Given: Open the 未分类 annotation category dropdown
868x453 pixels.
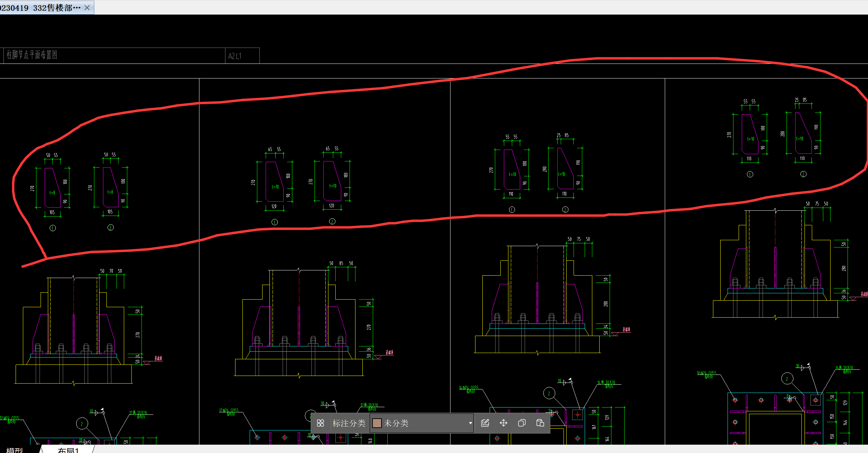Looking at the screenshot, I should (422, 423).
